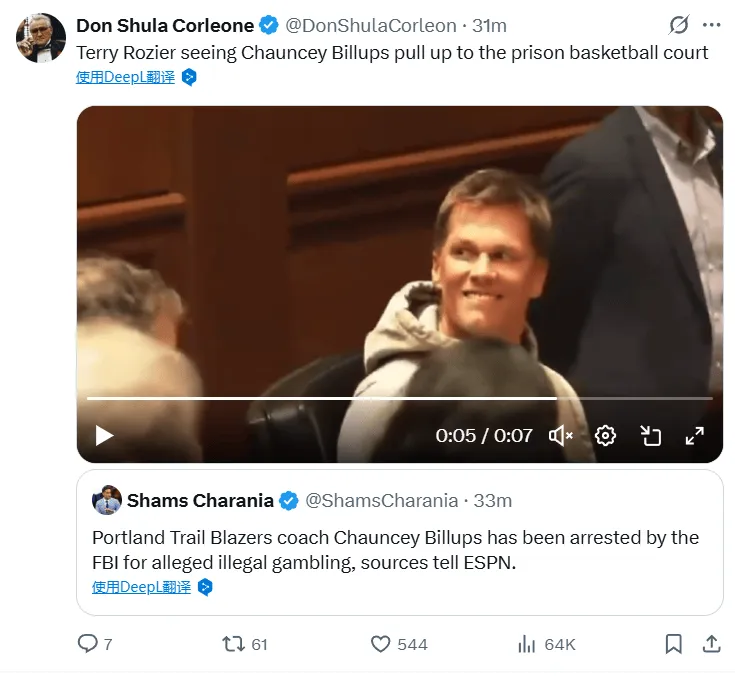
Task: Reply to the tweet
Action: (89, 644)
